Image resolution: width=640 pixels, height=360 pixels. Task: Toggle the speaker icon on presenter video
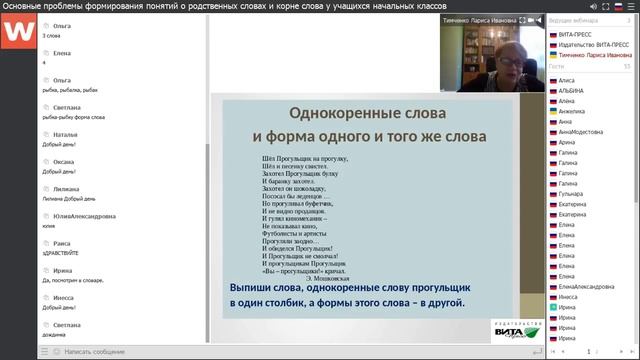pyautogui.click(x=539, y=20)
